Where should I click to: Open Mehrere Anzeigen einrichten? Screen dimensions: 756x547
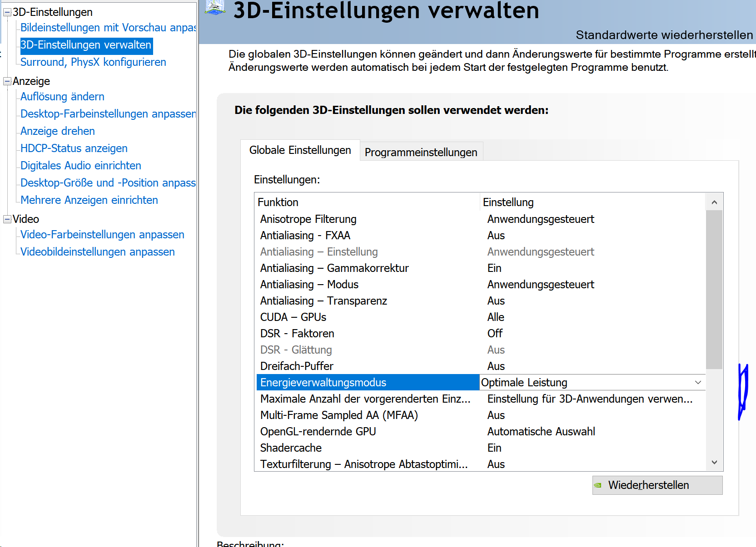(x=89, y=200)
